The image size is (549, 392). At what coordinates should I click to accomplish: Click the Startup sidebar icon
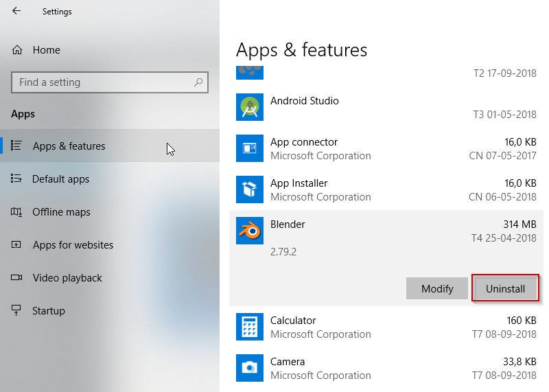click(x=16, y=310)
